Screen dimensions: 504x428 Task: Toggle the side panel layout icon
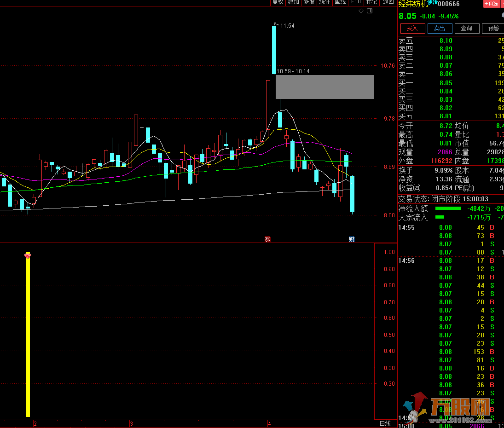click(369, 11)
